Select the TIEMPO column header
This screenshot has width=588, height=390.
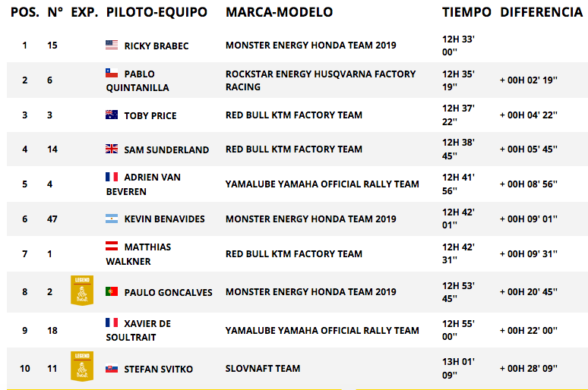[x=466, y=12]
